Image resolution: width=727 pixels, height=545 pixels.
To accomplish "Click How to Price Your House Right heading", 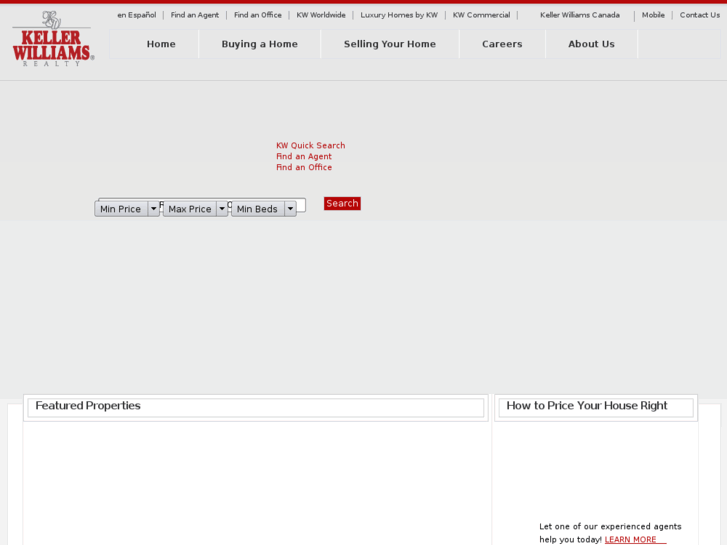I will coord(587,406).
